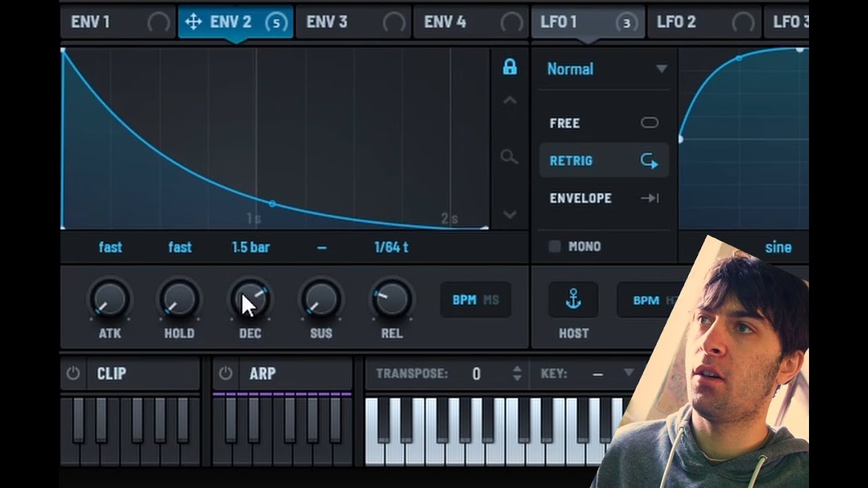Select FREE LFO trigger mode
868x488 pixels.
[x=604, y=123]
